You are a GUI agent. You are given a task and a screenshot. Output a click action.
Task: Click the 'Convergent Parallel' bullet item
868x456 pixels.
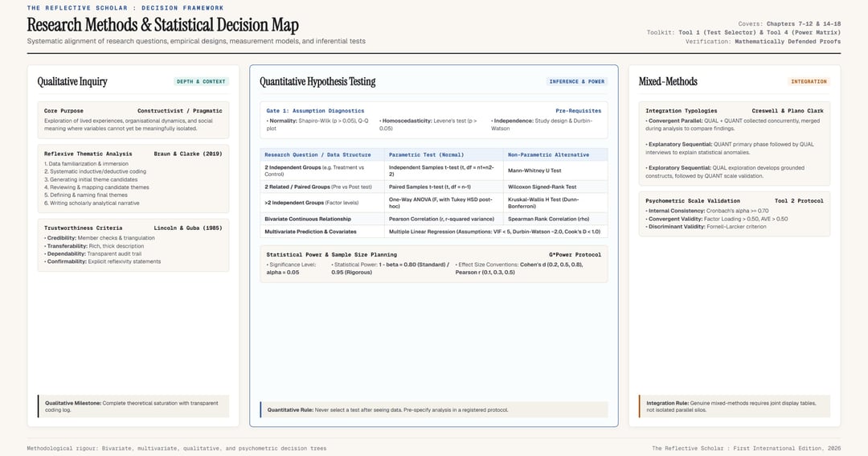point(733,125)
